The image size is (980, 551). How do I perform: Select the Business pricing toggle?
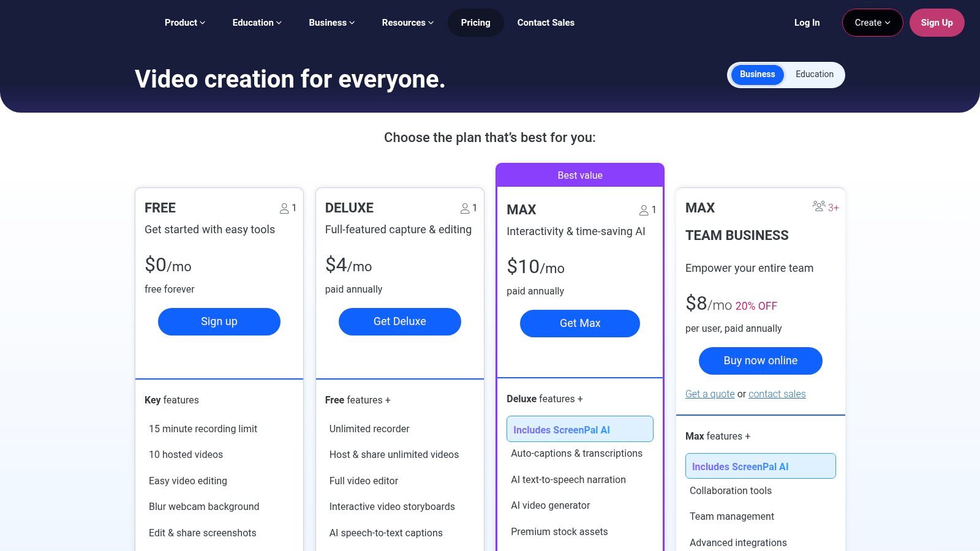click(x=757, y=75)
